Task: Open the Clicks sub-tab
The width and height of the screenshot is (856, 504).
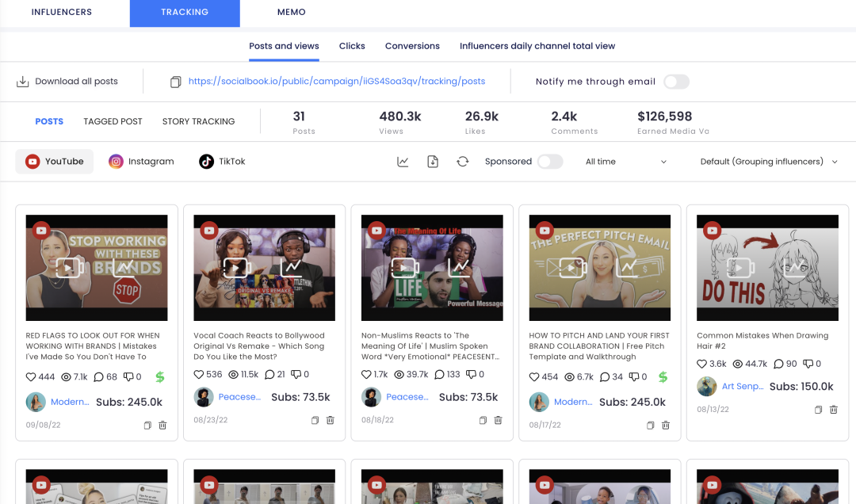Action: pos(352,47)
